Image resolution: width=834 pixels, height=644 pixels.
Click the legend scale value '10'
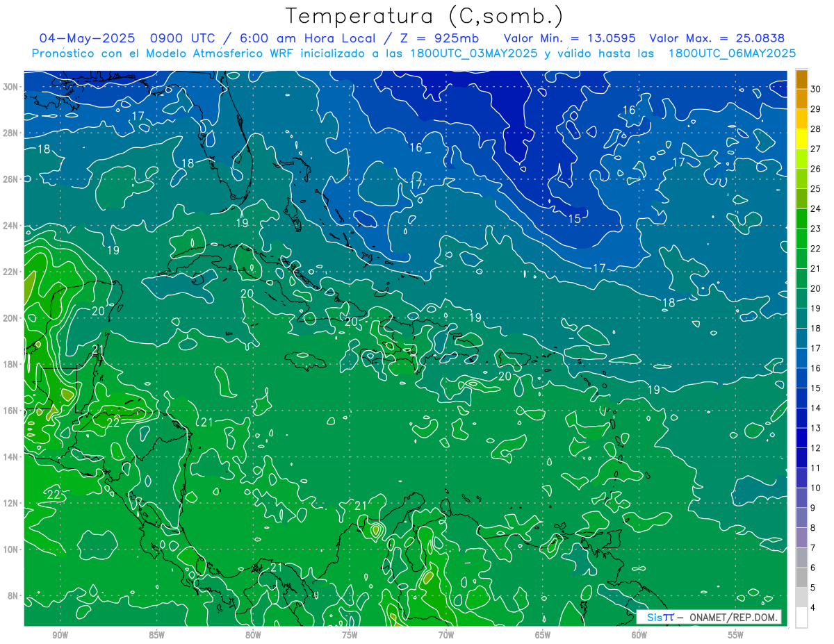click(x=816, y=488)
